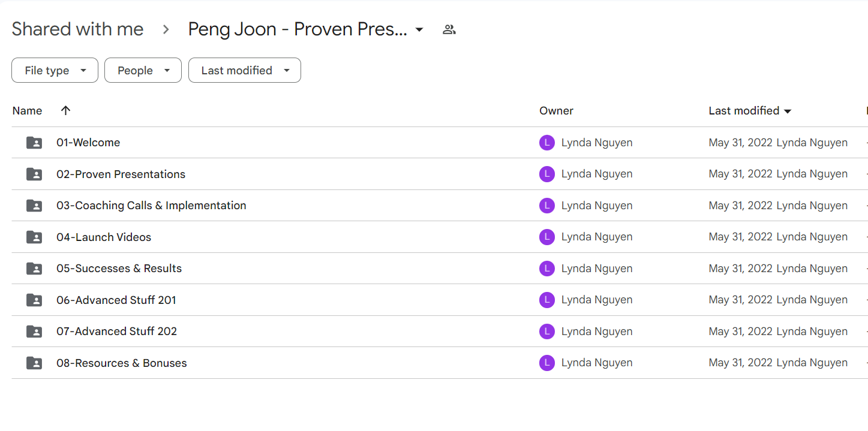Open the 02-Proven Presentations folder
Image resolution: width=868 pixels, height=431 pixels.
tap(121, 174)
